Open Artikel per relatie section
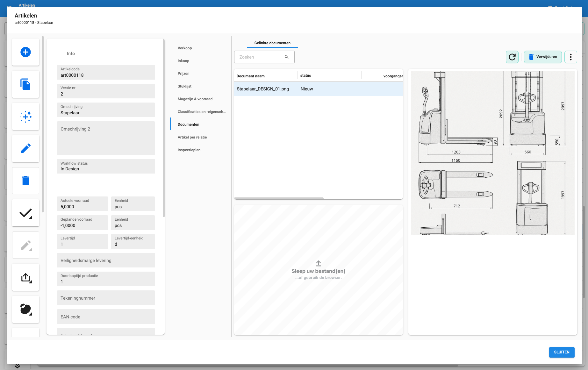The width and height of the screenshot is (588, 370). [x=192, y=137]
